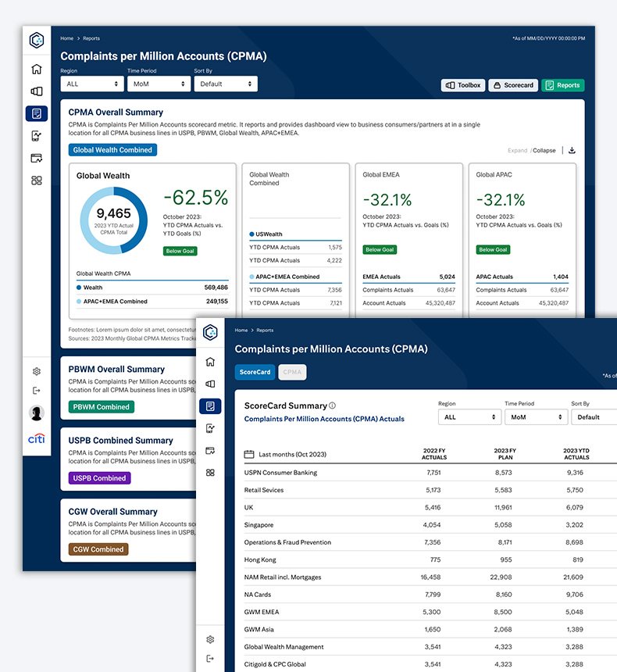Open Sort By Default dropdown in ScoreCard Summary
The width and height of the screenshot is (617, 672).
pyautogui.click(x=596, y=417)
